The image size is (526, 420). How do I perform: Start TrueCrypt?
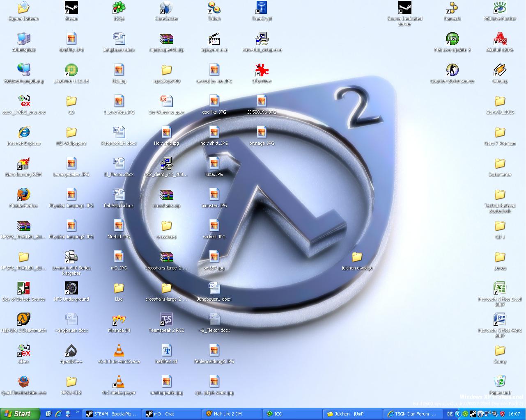pos(262,7)
